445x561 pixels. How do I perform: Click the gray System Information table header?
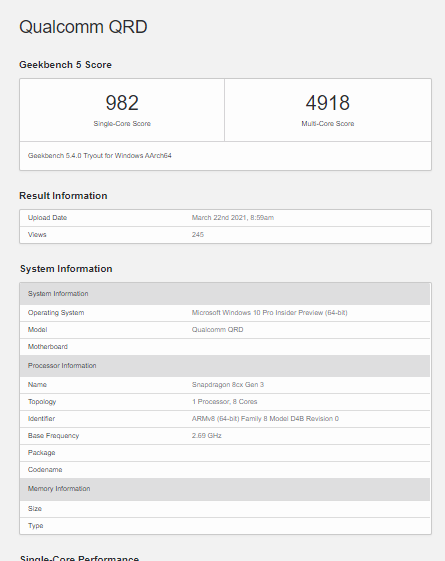coord(225,294)
